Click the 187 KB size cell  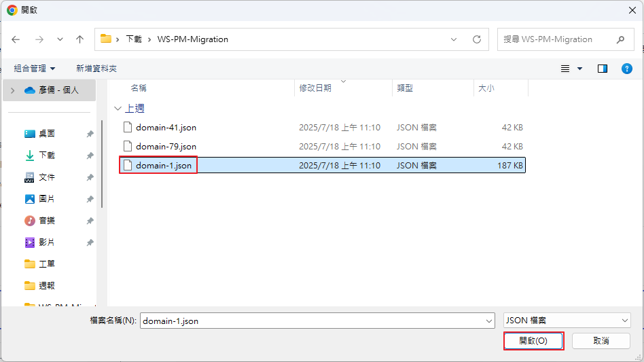pos(510,166)
